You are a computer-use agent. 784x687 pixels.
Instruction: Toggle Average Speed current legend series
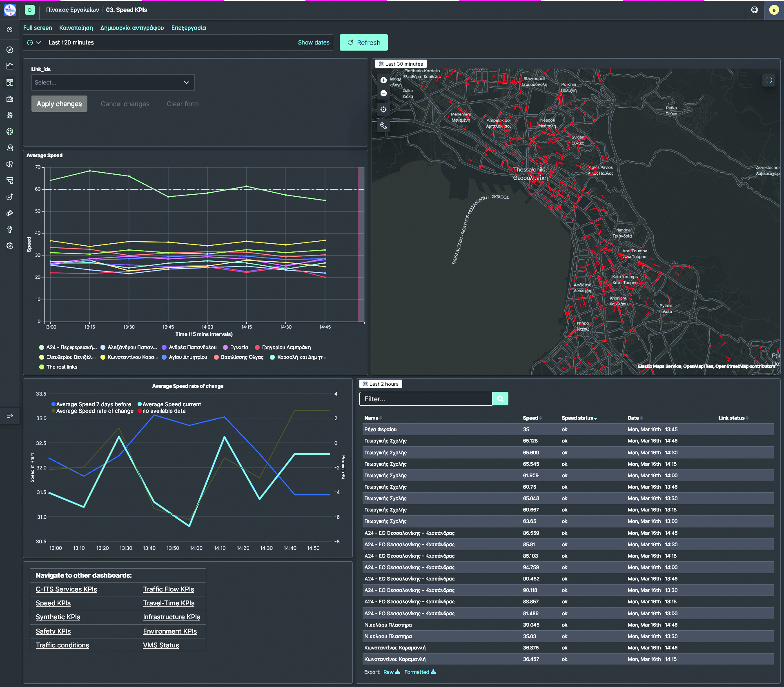171,404
